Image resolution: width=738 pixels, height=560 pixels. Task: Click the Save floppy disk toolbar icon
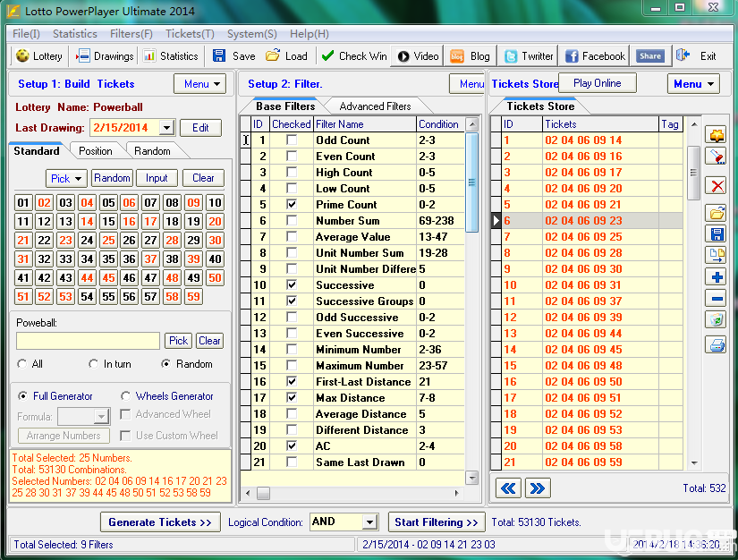point(219,56)
